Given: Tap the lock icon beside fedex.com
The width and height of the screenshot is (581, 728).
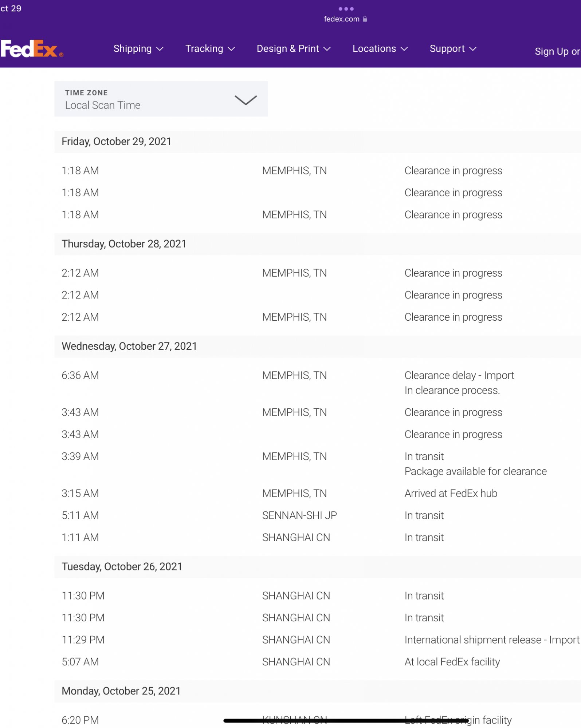Looking at the screenshot, I should coord(365,19).
